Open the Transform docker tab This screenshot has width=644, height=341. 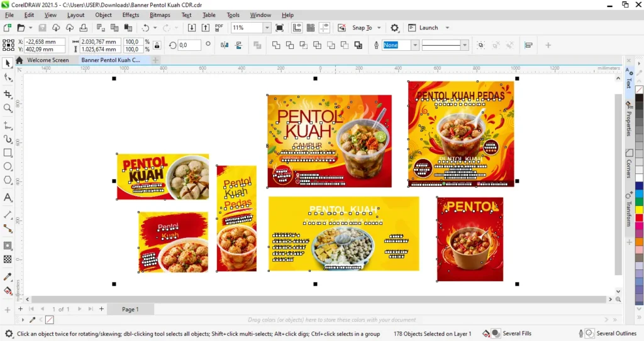(629, 209)
